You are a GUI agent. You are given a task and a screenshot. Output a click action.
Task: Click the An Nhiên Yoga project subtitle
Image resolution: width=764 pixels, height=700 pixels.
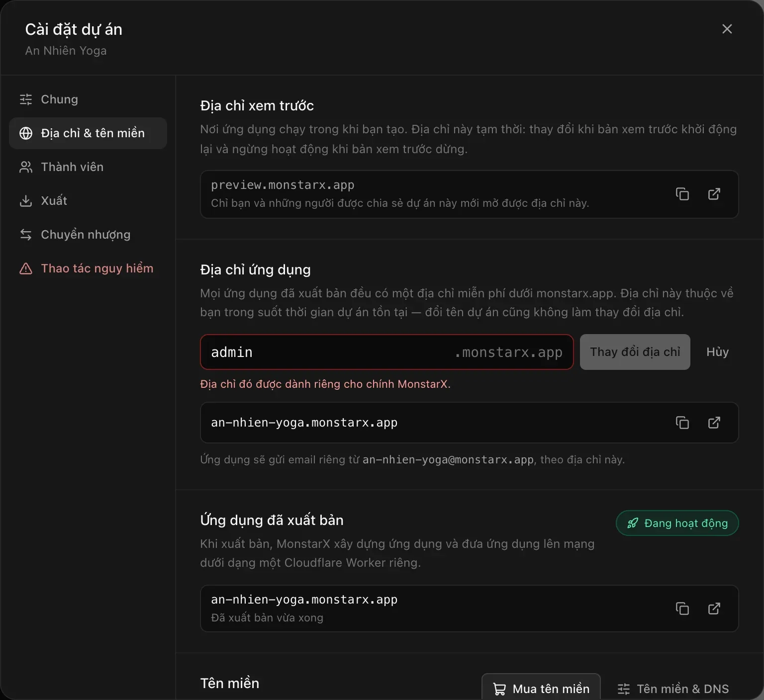tap(66, 51)
